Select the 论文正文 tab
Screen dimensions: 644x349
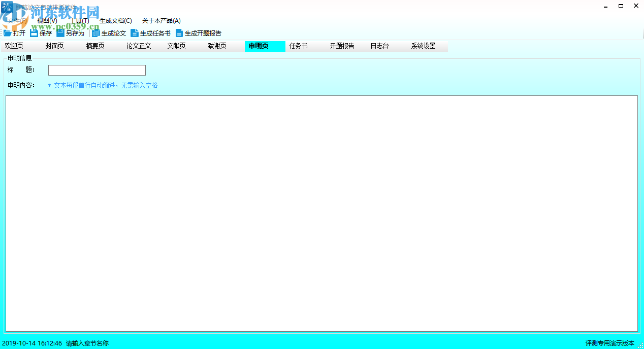coord(143,46)
